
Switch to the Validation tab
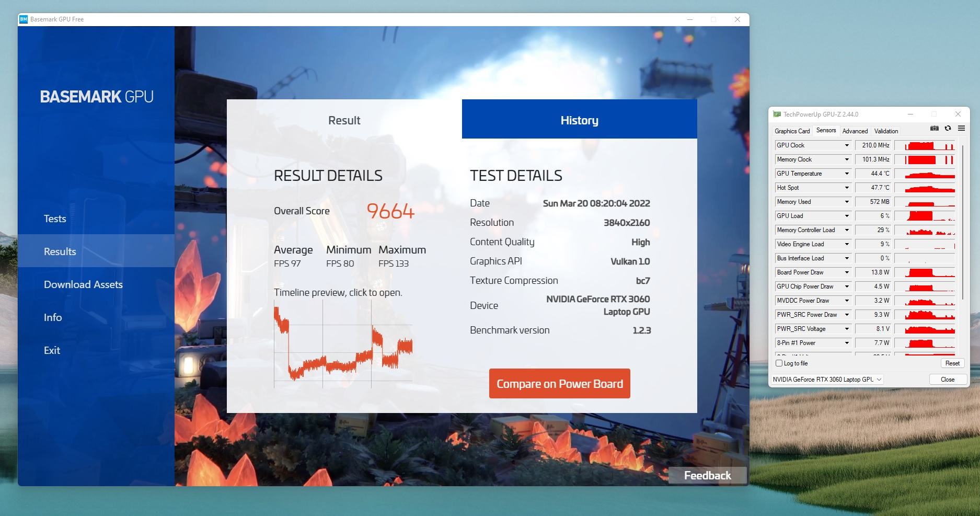click(x=886, y=131)
